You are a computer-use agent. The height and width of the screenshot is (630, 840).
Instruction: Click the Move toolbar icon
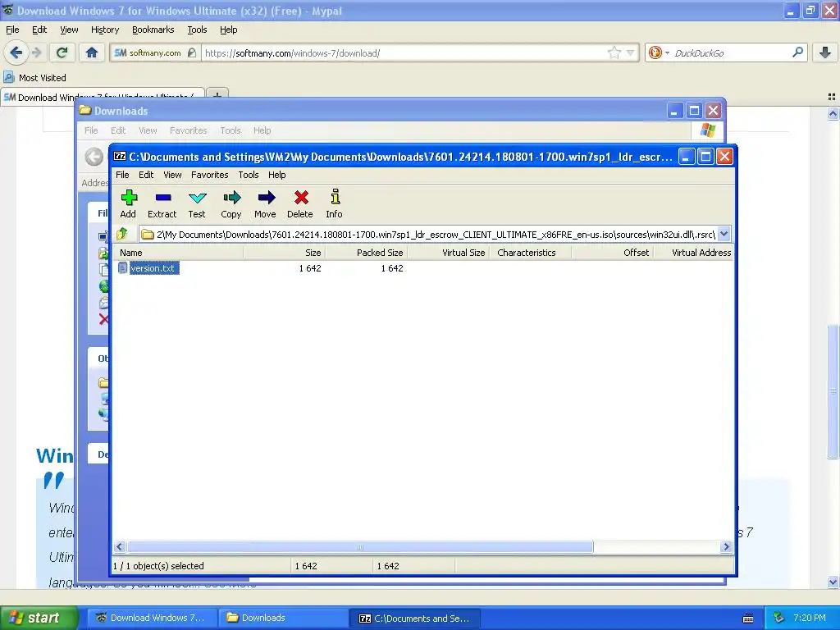pos(265,203)
